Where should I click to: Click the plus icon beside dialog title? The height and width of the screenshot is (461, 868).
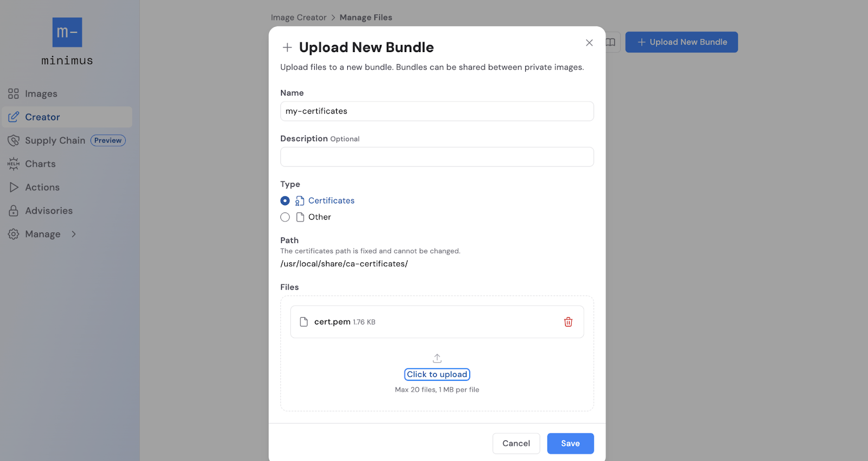pyautogui.click(x=288, y=48)
